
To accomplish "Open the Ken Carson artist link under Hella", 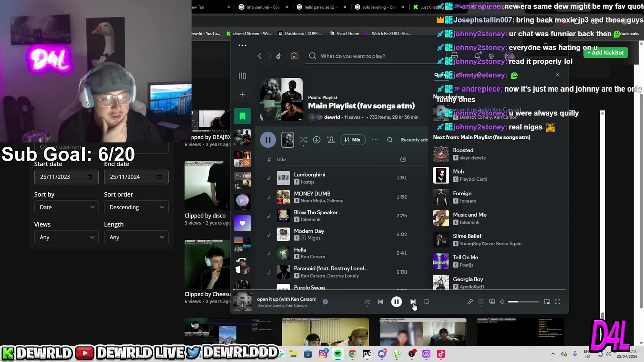I will pos(313,257).
